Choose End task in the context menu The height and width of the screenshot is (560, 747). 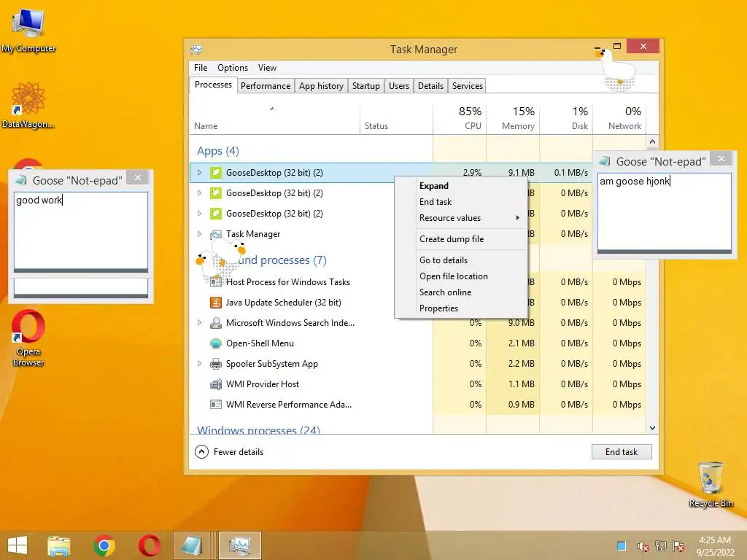click(461, 202)
